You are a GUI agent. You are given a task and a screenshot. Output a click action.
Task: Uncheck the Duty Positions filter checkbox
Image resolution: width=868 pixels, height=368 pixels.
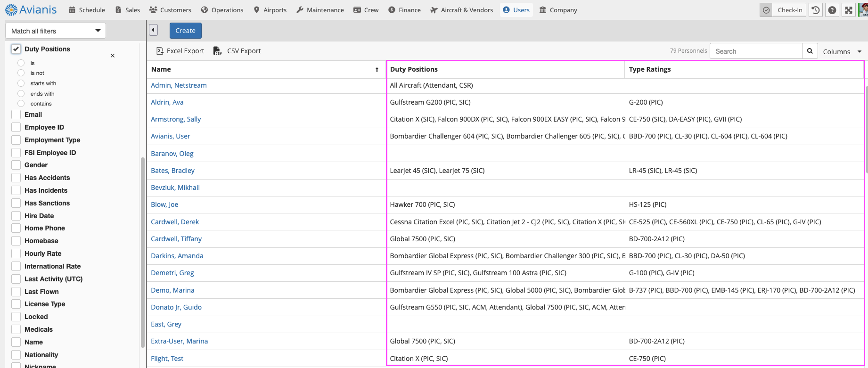coord(16,49)
